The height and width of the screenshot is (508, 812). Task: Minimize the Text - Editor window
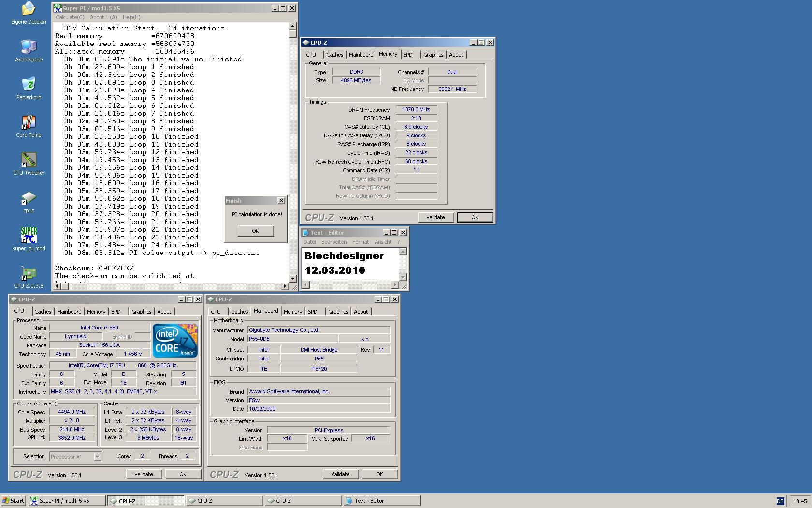386,233
